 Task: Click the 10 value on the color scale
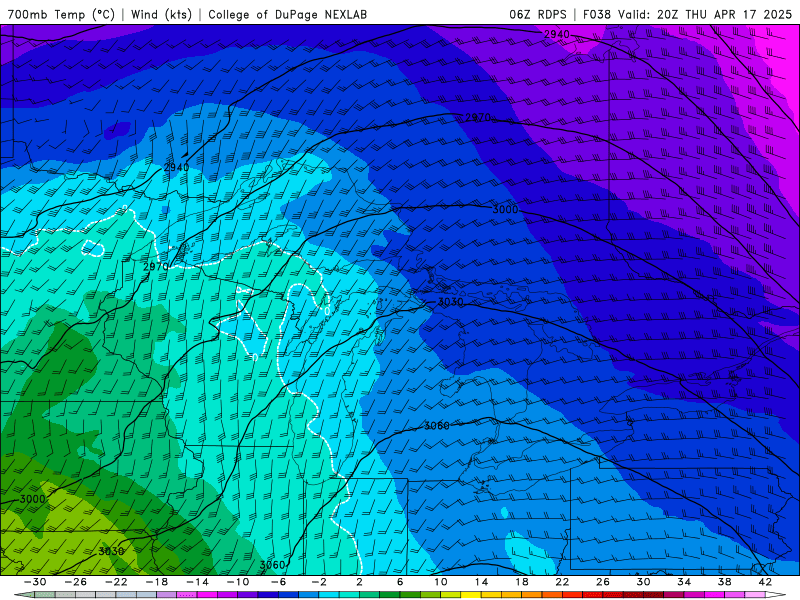[441, 582]
